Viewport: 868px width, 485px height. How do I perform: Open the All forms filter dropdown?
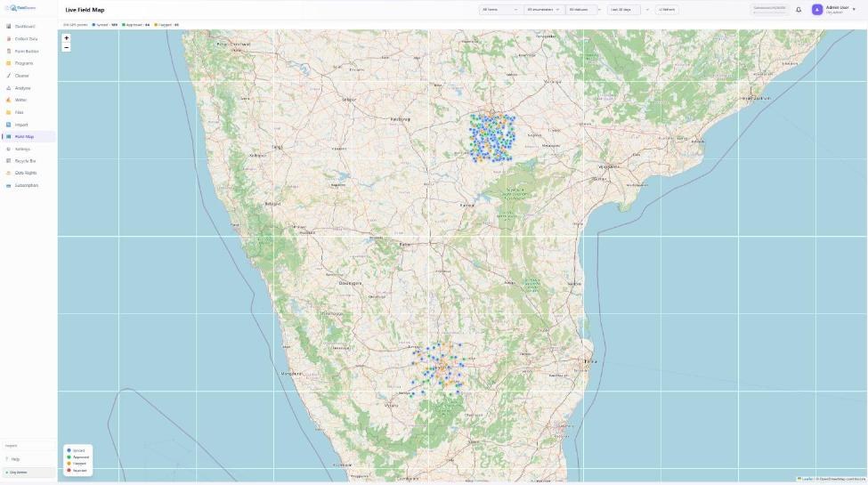[500, 10]
